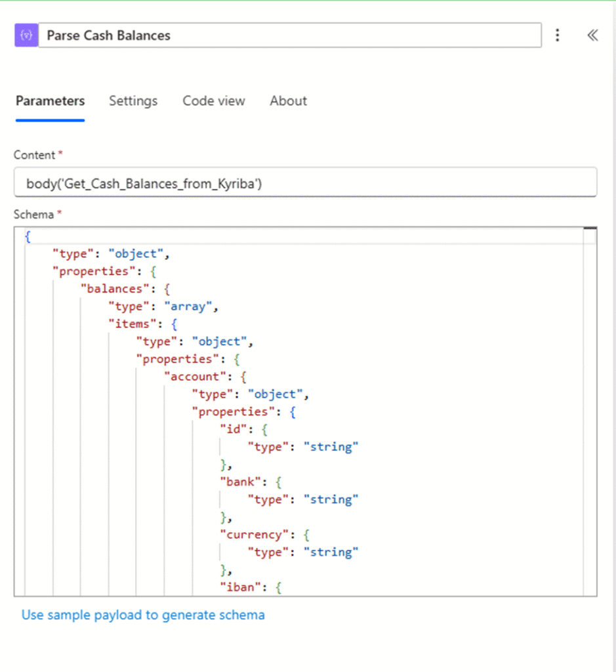Click the "balances" key in the schema

[x=111, y=289]
